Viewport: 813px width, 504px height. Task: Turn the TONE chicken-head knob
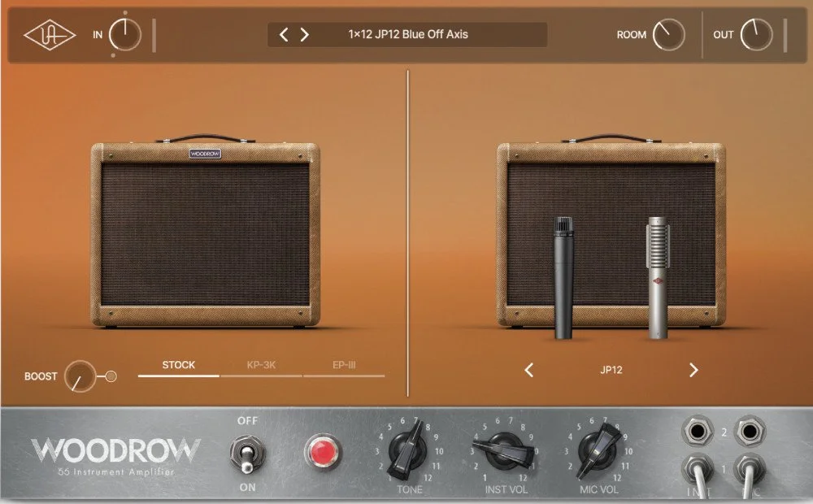[408, 450]
